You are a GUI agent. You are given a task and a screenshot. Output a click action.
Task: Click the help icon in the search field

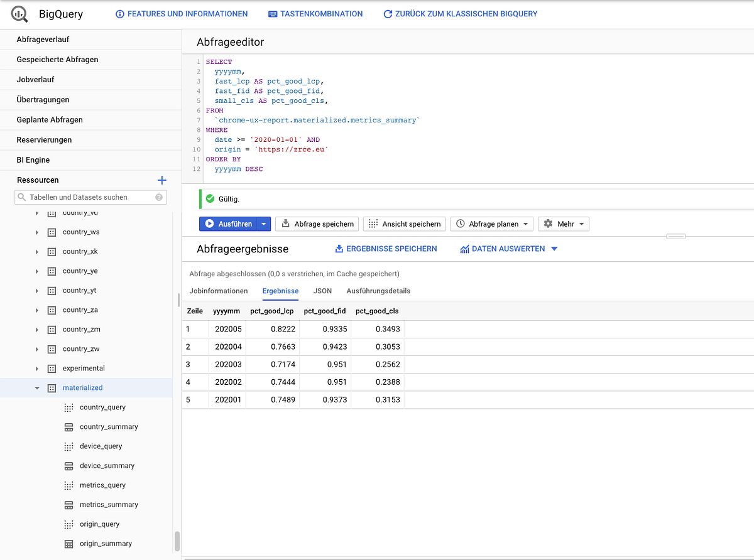click(160, 197)
